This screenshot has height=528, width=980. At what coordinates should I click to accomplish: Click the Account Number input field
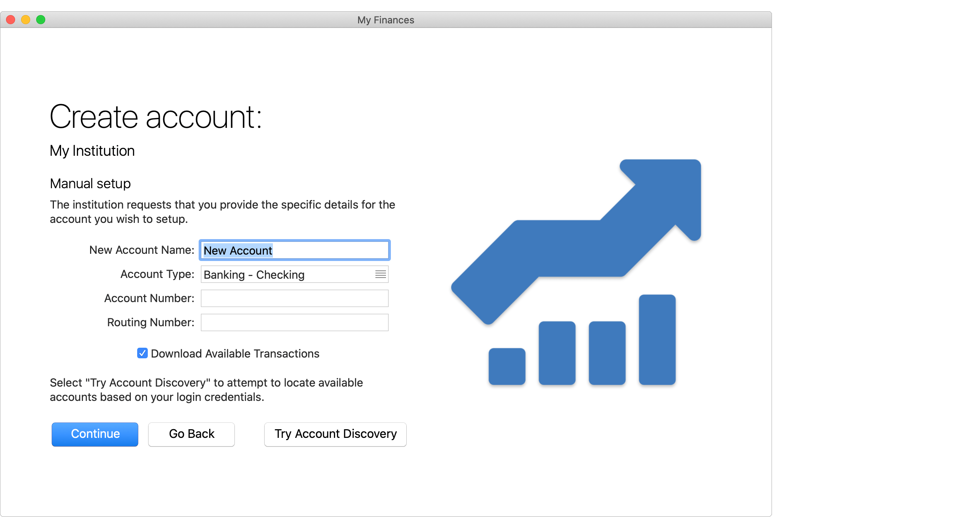pos(294,298)
